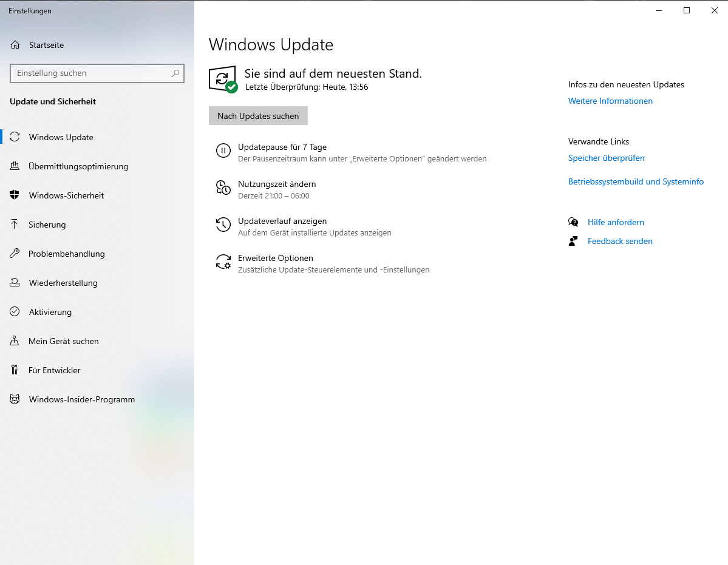Click the Problembehandlung wrench icon

point(15,253)
